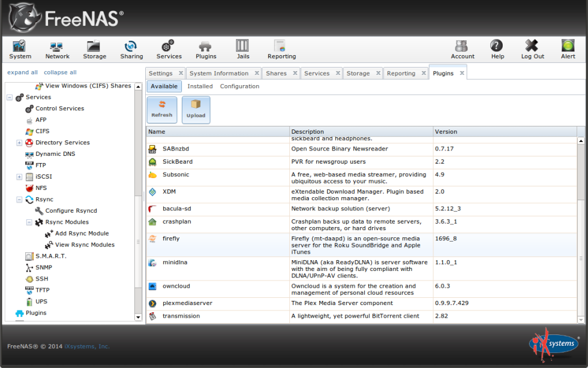Image resolution: width=588 pixels, height=368 pixels.
Task: Refresh the available plugins list
Action: [x=161, y=108]
